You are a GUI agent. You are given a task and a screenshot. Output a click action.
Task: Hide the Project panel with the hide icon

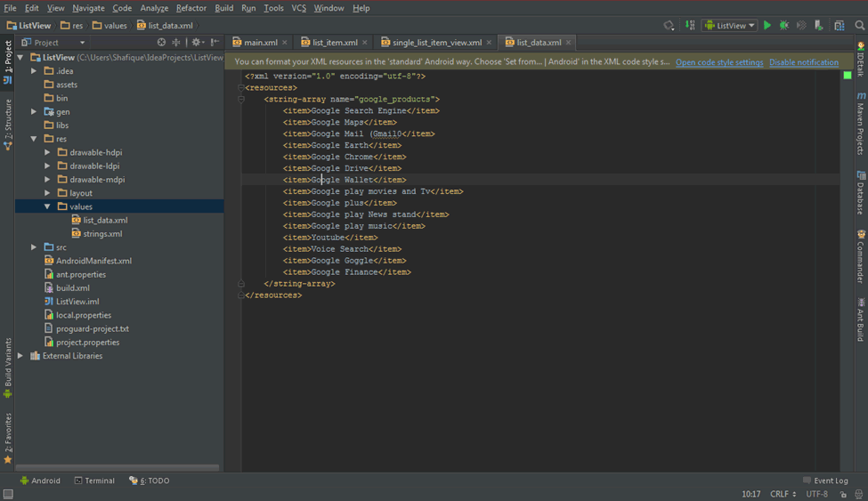coord(215,42)
